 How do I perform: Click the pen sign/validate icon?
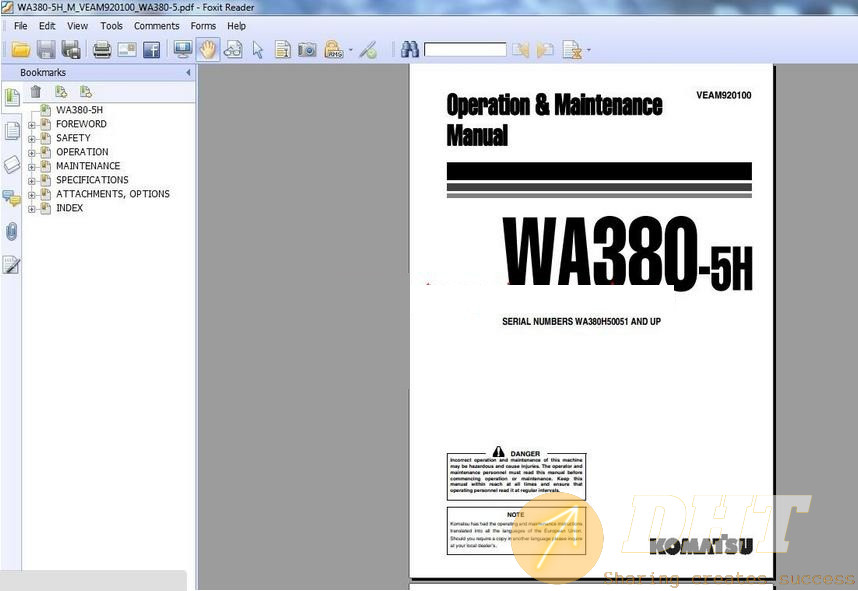point(368,50)
